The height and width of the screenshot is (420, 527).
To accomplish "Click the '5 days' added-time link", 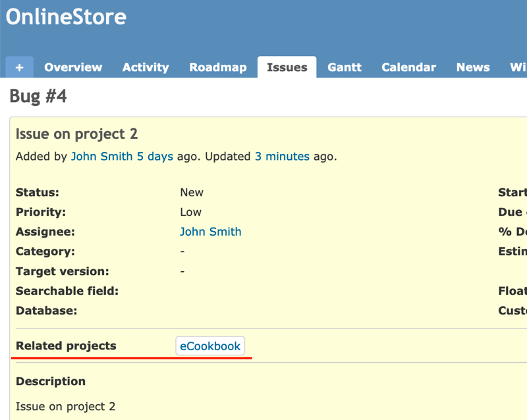I will pos(155,157).
